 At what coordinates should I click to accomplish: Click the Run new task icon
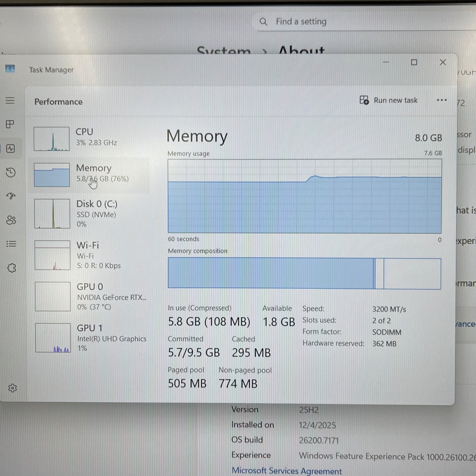click(364, 100)
